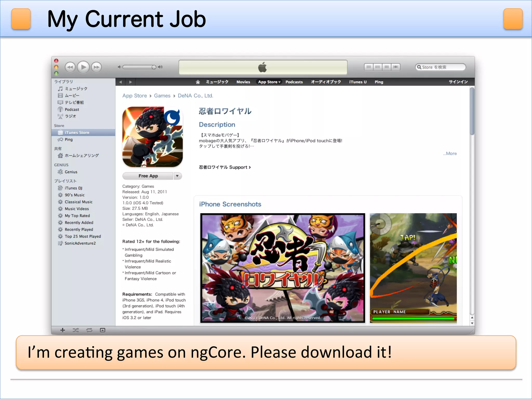Image resolution: width=532 pixels, height=399 pixels.
Task: Click the App Store breadcrumb link
Action: [135, 96]
